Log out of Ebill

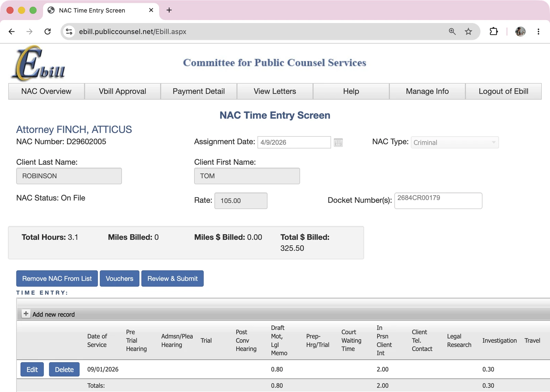504,91
